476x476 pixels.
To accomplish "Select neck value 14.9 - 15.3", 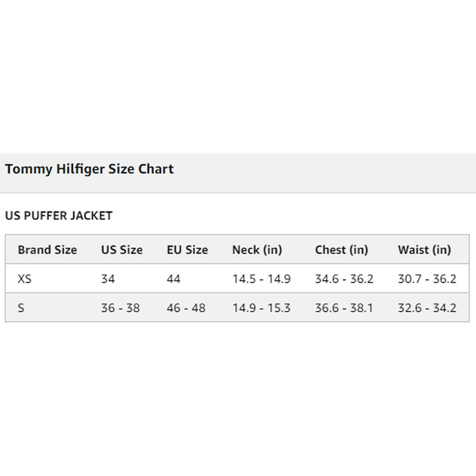I will pos(262,308).
